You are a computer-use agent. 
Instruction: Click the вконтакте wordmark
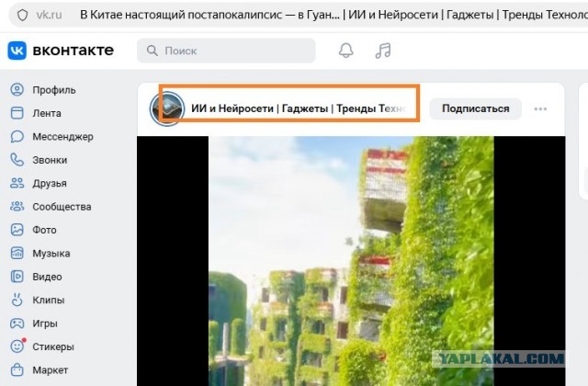pyautogui.click(x=73, y=51)
